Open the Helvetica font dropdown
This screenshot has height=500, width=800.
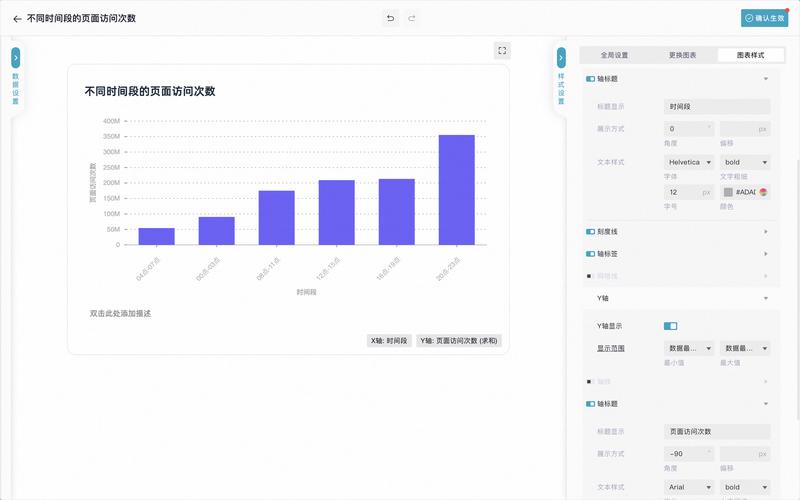[689, 162]
